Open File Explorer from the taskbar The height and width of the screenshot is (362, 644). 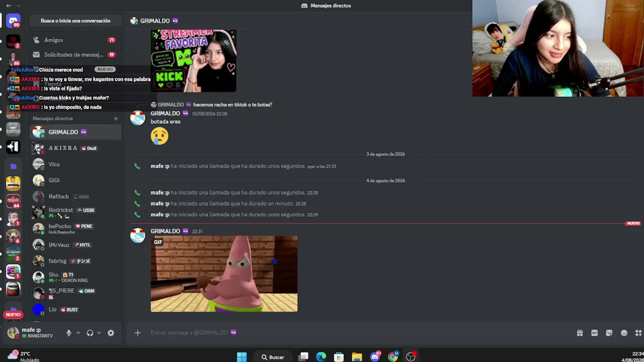(357, 357)
